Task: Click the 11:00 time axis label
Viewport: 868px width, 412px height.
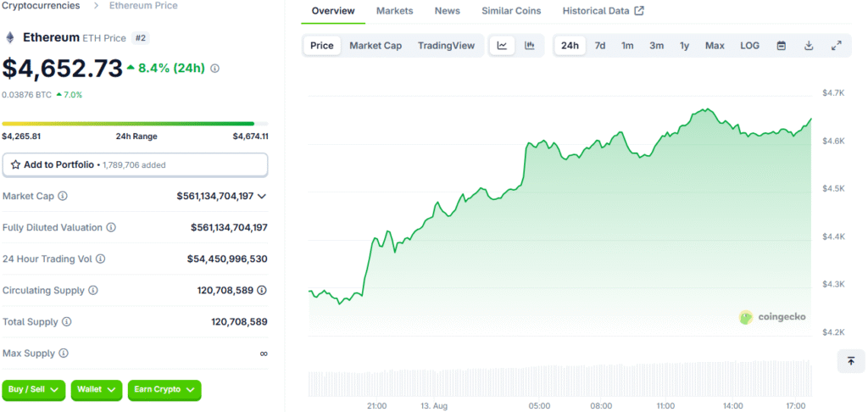Action: [x=665, y=406]
